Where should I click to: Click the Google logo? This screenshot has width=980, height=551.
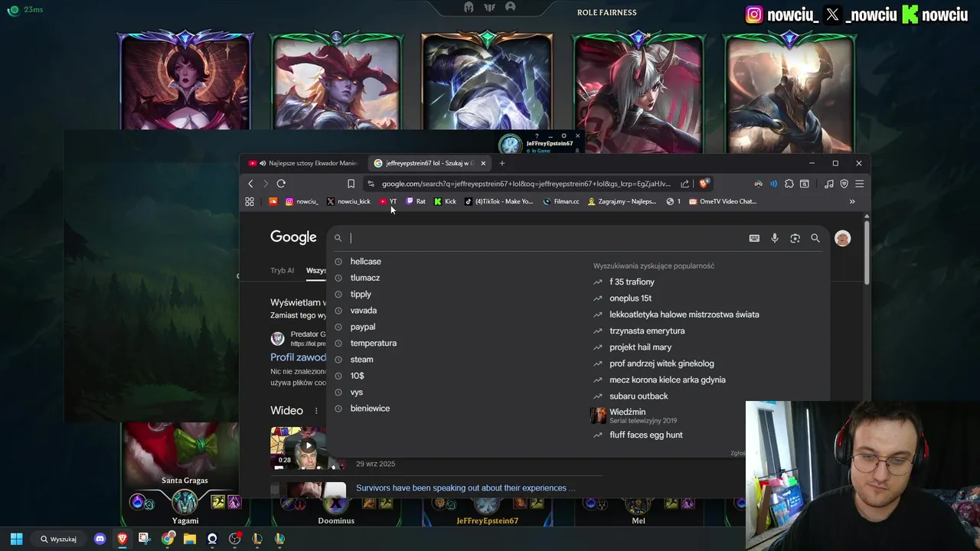tap(293, 237)
